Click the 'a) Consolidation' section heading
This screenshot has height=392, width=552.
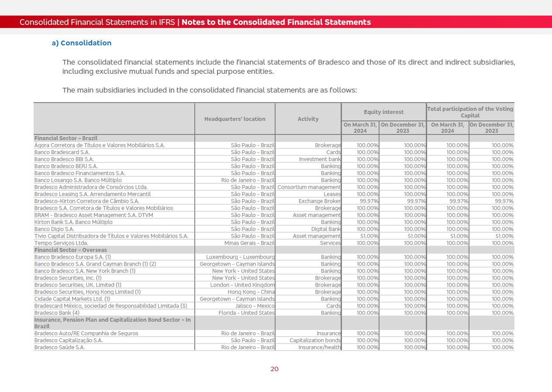pyautogui.click(x=82, y=43)
